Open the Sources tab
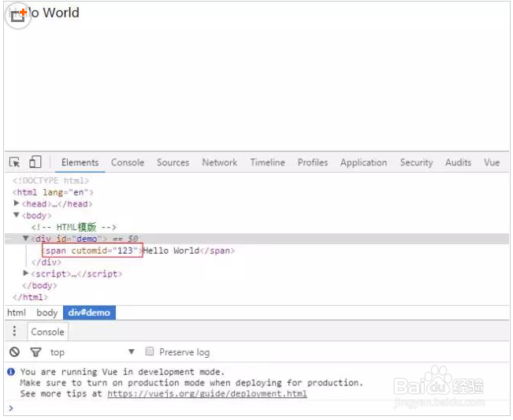This screenshot has width=513, height=420. (x=173, y=162)
